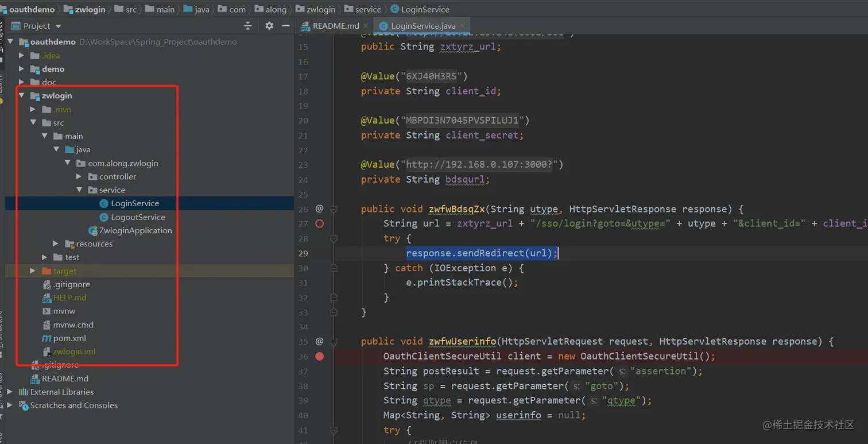Close the README.md editor tab
Screen dimensions: 868x444
[x=366, y=26]
